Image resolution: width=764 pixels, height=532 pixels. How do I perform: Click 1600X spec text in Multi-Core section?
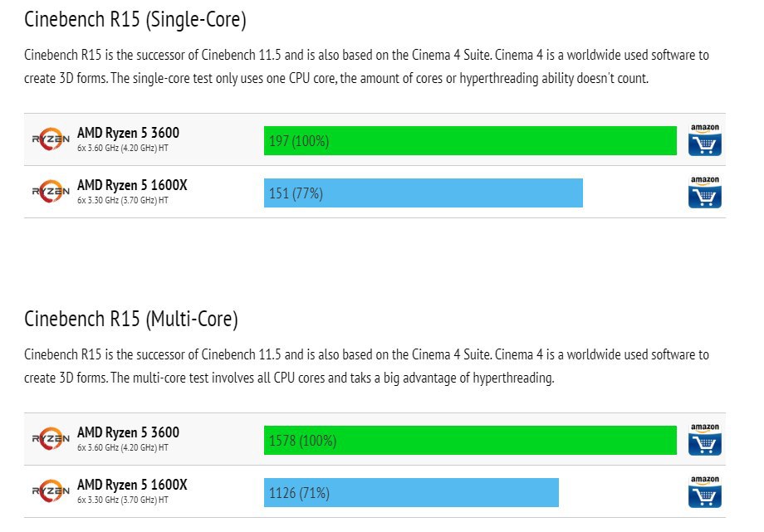[122, 500]
